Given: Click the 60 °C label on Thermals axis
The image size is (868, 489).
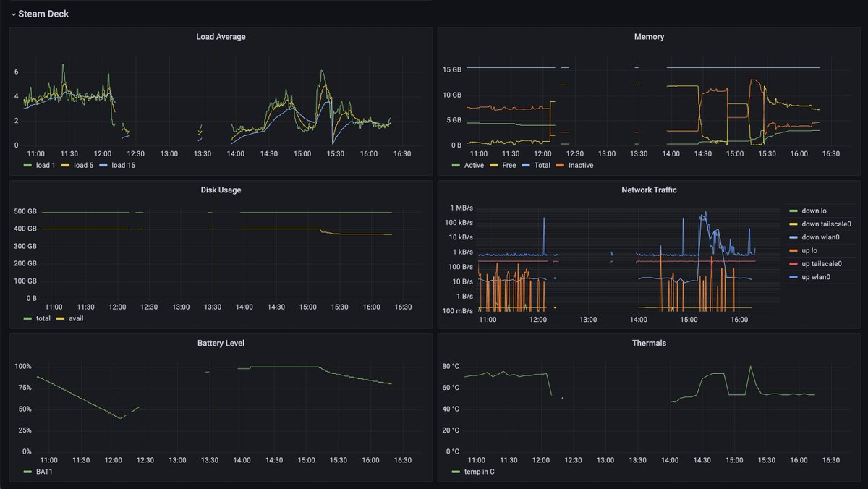Looking at the screenshot, I should [x=451, y=388].
